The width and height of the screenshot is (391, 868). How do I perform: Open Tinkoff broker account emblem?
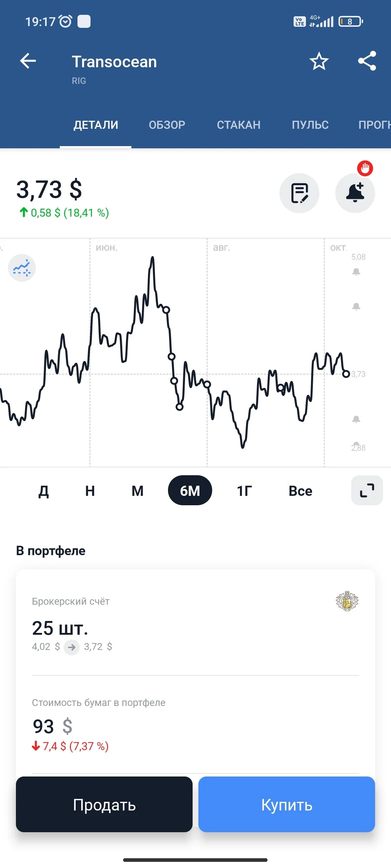(347, 601)
